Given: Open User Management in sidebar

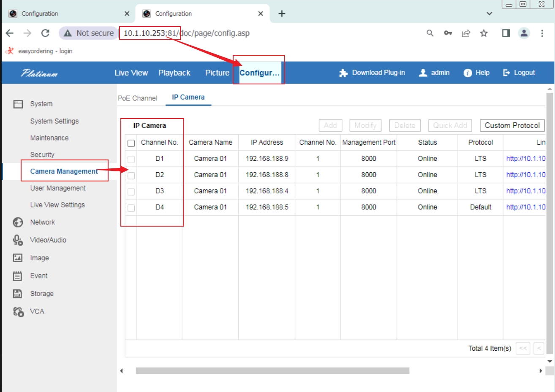Looking at the screenshot, I should tap(57, 188).
